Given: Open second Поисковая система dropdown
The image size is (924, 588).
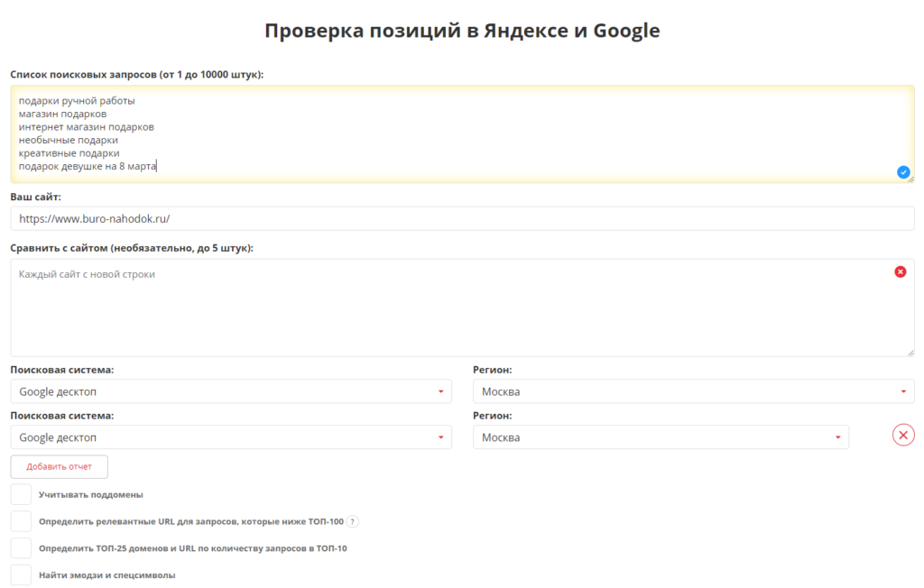Looking at the screenshot, I should 231,437.
